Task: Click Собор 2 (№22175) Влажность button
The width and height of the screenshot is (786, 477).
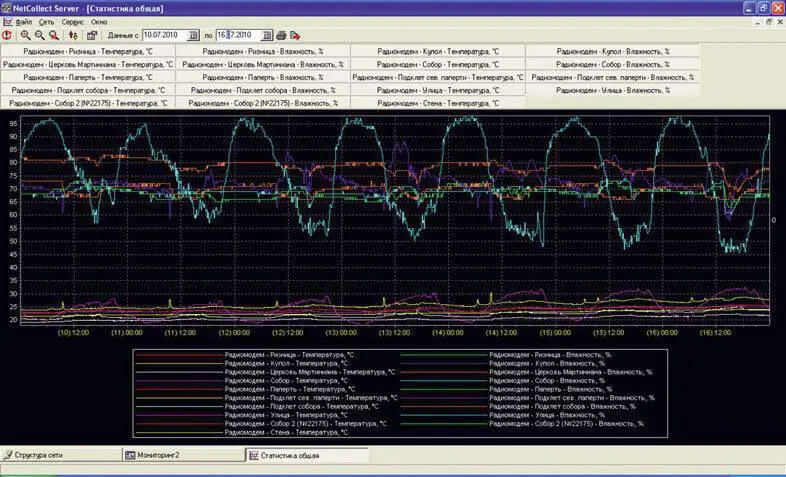Action: (x=263, y=103)
